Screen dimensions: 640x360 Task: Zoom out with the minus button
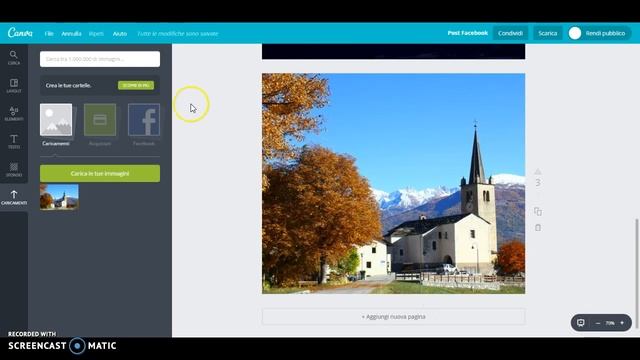coord(598,323)
